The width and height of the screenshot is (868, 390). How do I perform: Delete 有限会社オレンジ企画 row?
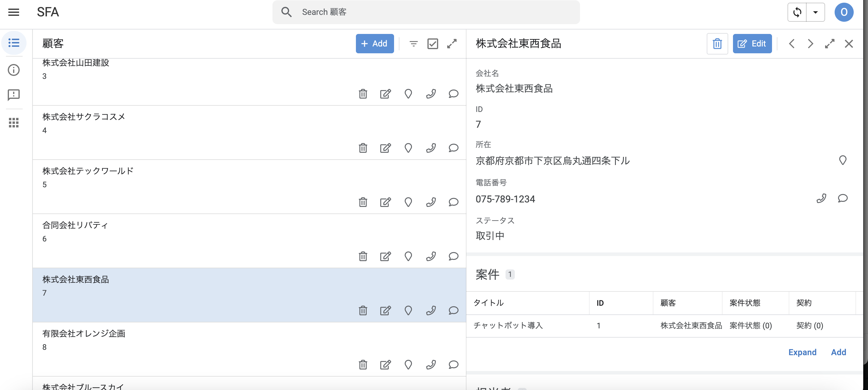pyautogui.click(x=363, y=365)
